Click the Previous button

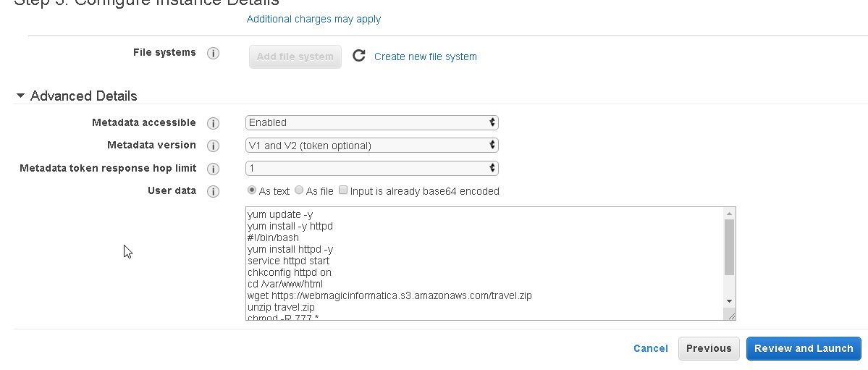coord(709,348)
